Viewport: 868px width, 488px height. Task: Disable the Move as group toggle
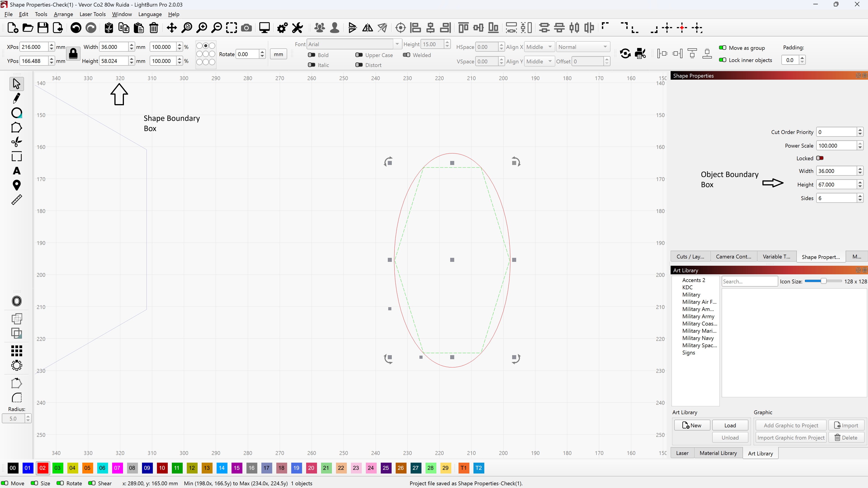(722, 48)
